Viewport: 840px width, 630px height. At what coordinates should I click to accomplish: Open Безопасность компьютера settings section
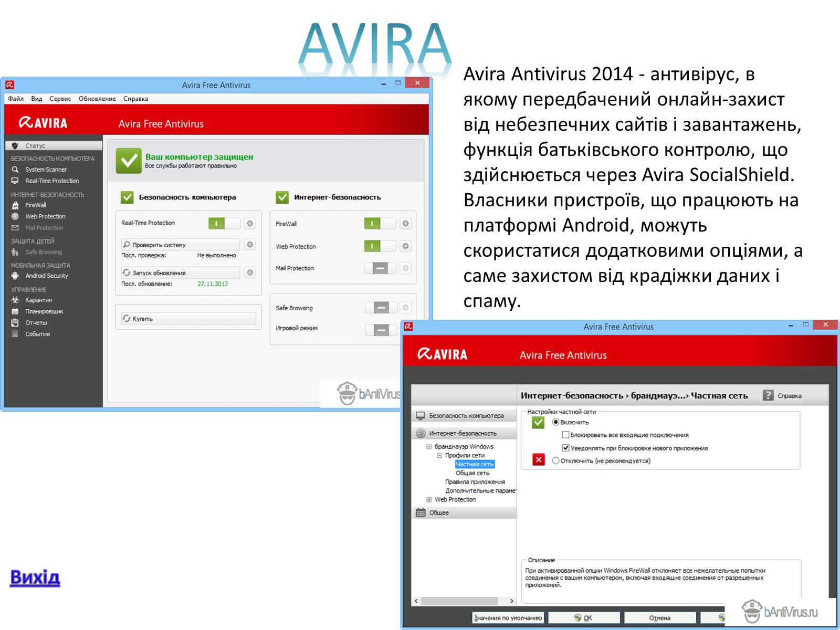465,416
